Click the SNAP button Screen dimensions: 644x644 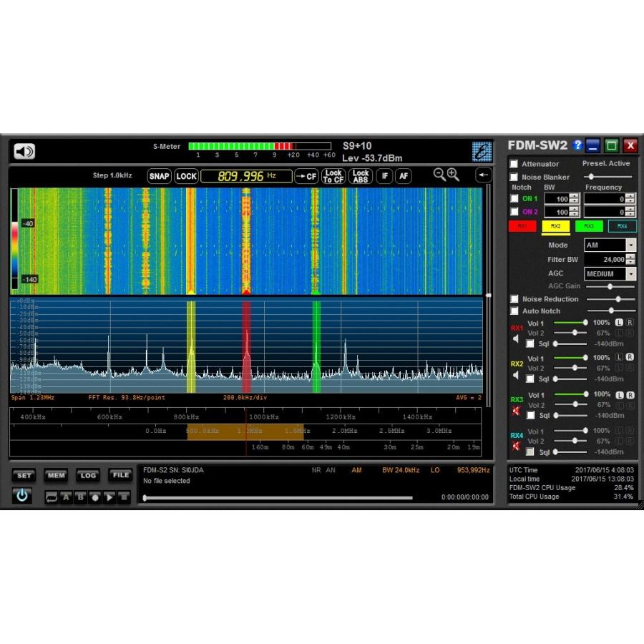pyautogui.click(x=159, y=176)
